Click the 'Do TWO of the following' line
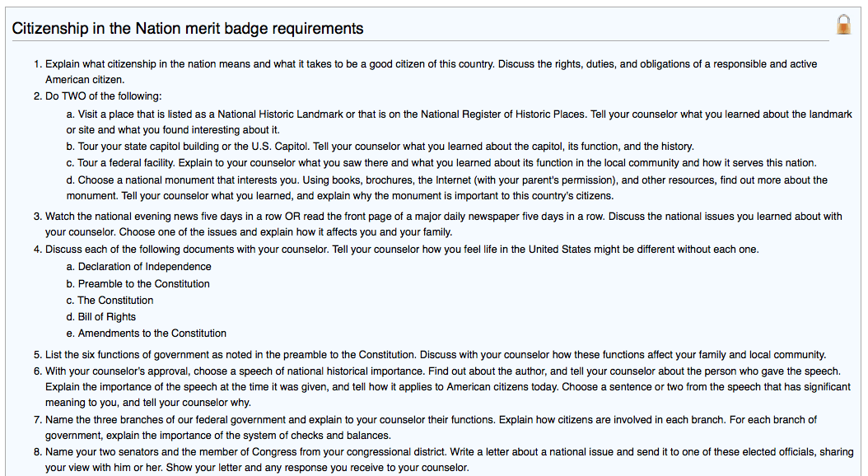 (104, 96)
